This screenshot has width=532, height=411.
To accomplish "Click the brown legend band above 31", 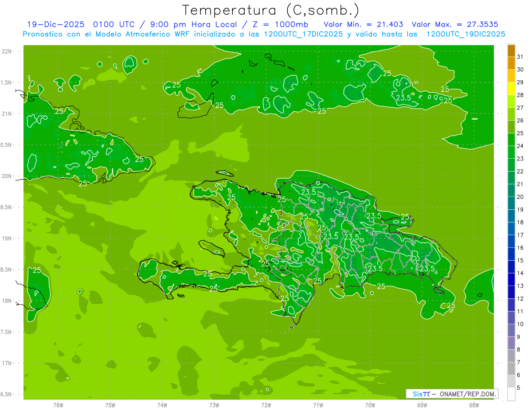I will [511, 51].
